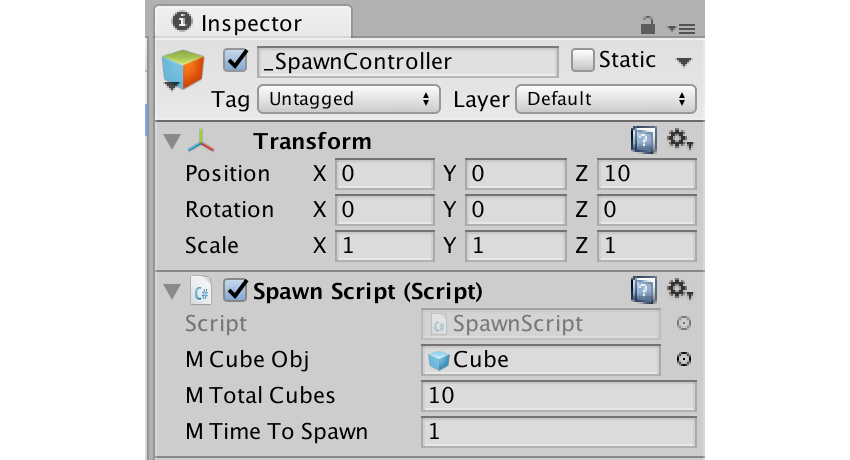Open Transform component gear settings
This screenshot has height=460, width=850.
click(x=680, y=140)
